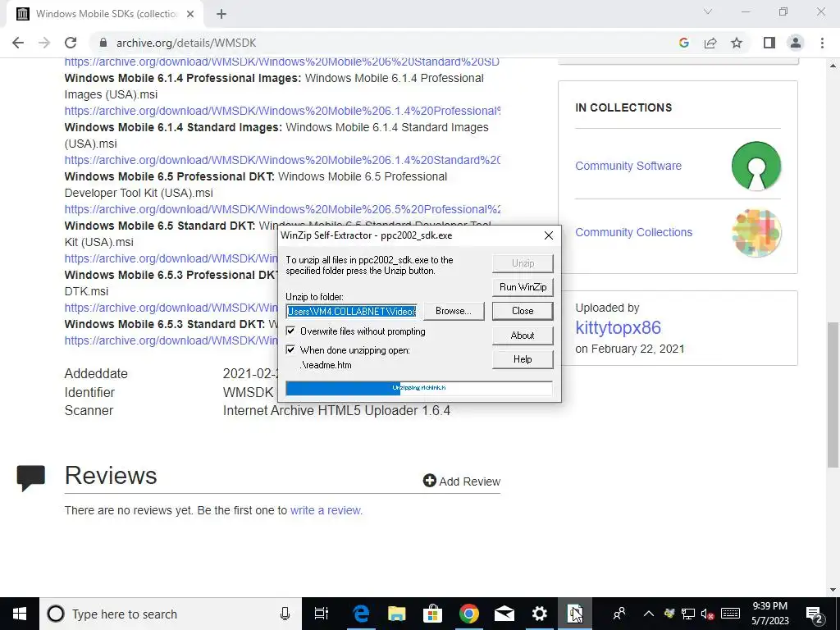This screenshot has height=630, width=840.
Task: View site info lock icon
Action: click(103, 43)
